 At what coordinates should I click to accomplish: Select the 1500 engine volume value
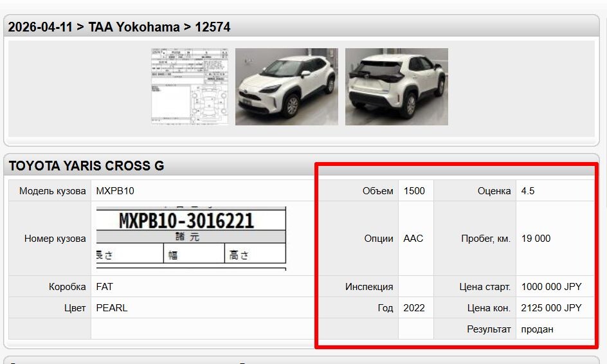click(x=414, y=191)
